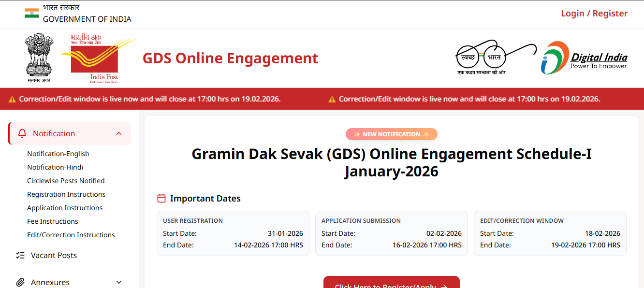Click the NEW NOTIFICATION highlighted badge

click(x=392, y=134)
